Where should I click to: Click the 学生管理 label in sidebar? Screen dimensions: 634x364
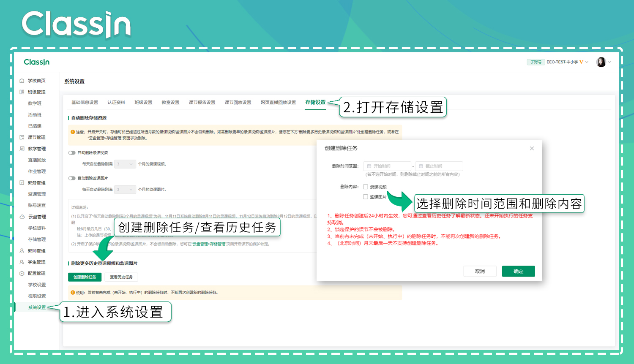pyautogui.click(x=37, y=262)
